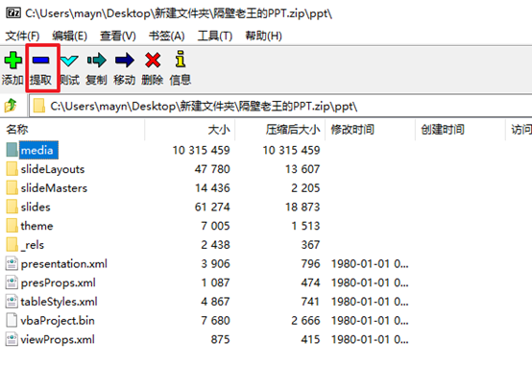The width and height of the screenshot is (532, 392).
Task: Click the presProps.xml file icon
Action: [12, 282]
